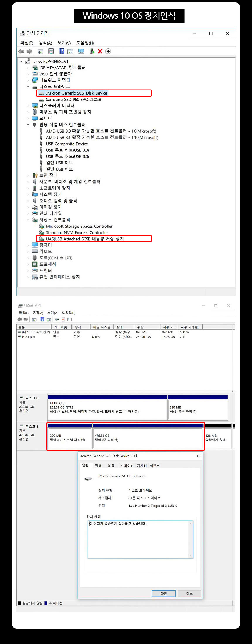The image size is (252, 644).
Task: Collapse the 디스크 드라이브 tree node
Action: coord(28,87)
